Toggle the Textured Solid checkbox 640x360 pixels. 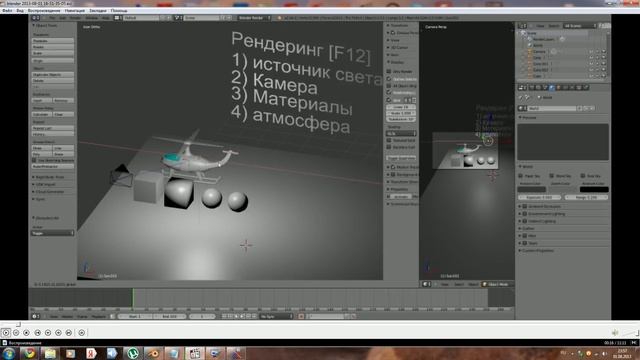tap(389, 140)
